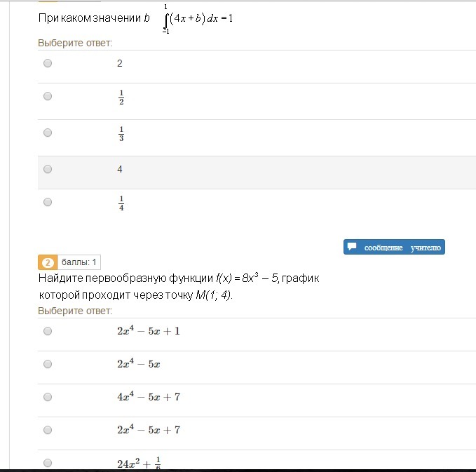Select radio for 2x⁴ − 5x + 7
476x472 pixels.
48,430
